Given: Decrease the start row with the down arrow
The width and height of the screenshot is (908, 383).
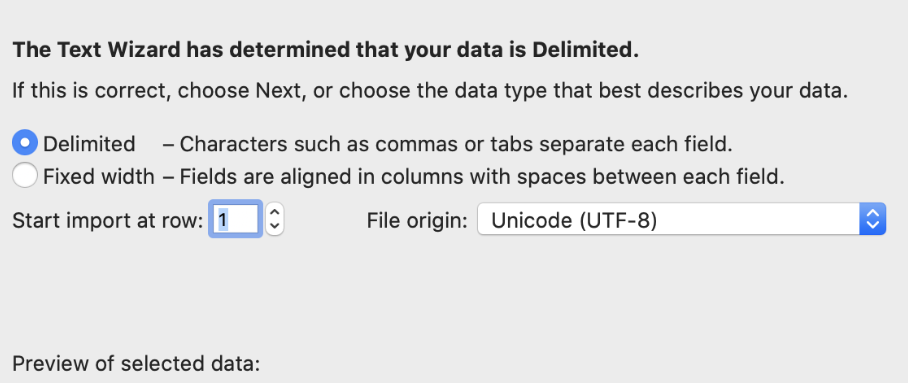Looking at the screenshot, I should 275,227.
